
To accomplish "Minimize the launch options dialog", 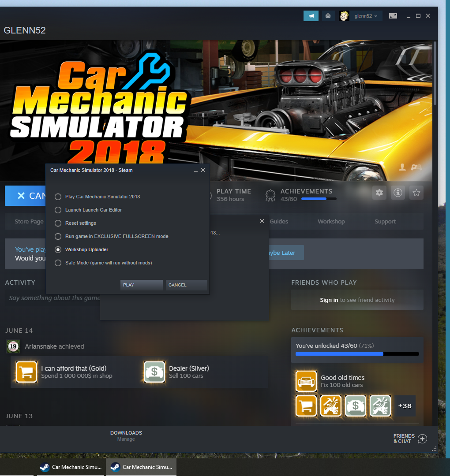I will pyautogui.click(x=196, y=171).
